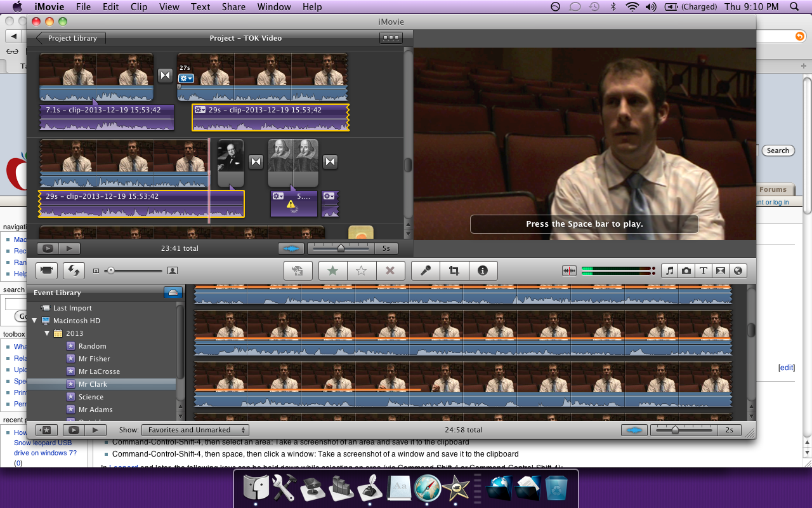Open the inspector info button
The height and width of the screenshot is (508, 812).
click(483, 271)
